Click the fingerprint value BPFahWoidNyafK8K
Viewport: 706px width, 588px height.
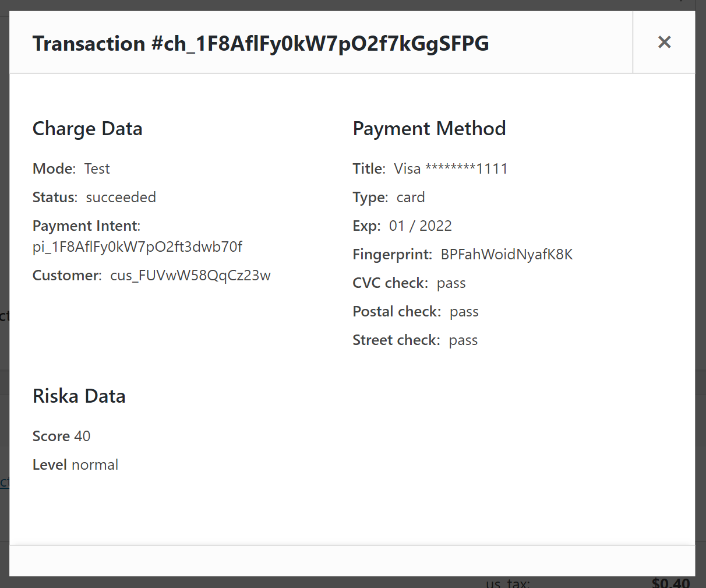tap(507, 255)
